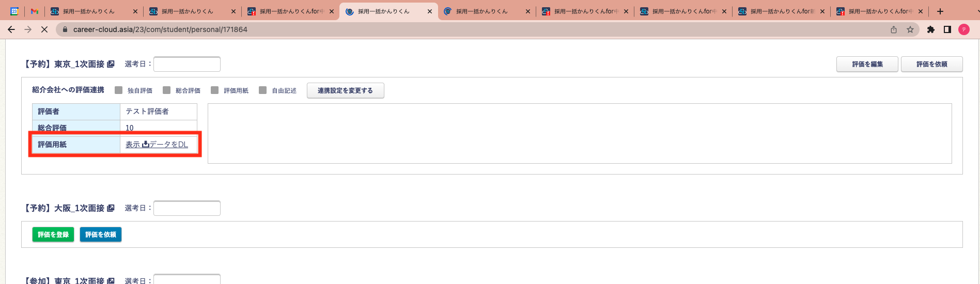Click the 連携設定を変更する button
The height and width of the screenshot is (284, 980).
tap(345, 90)
